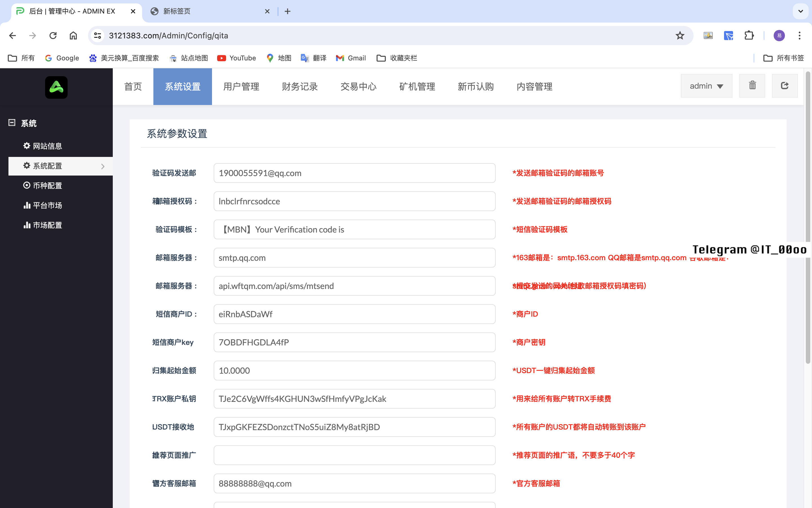Open the tab search dropdown arrow

801,11
